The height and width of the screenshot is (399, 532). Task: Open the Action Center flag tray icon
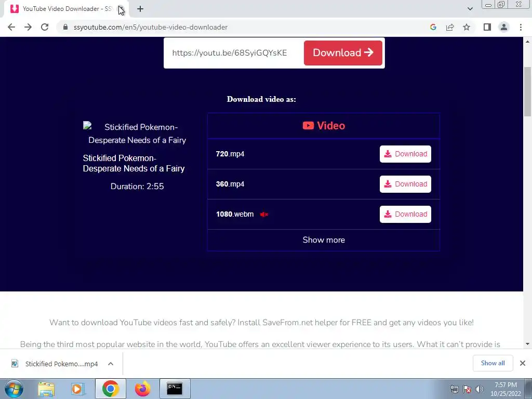(467, 389)
